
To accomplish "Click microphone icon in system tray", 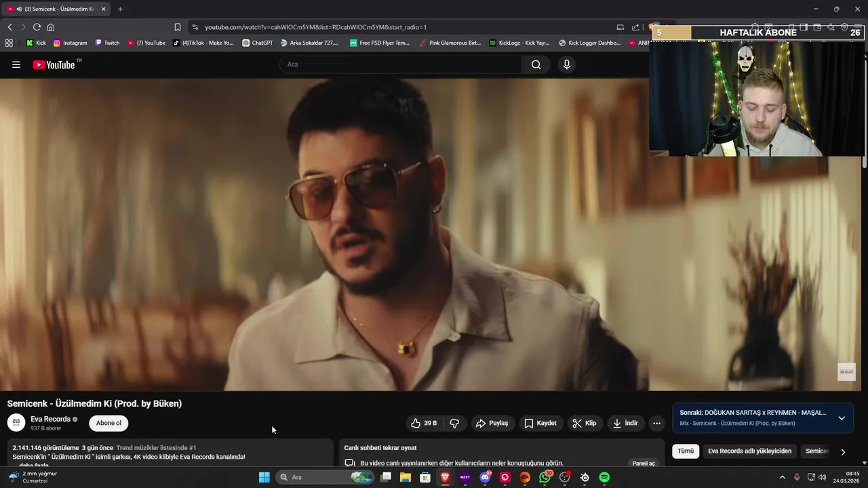I will pyautogui.click(x=797, y=477).
